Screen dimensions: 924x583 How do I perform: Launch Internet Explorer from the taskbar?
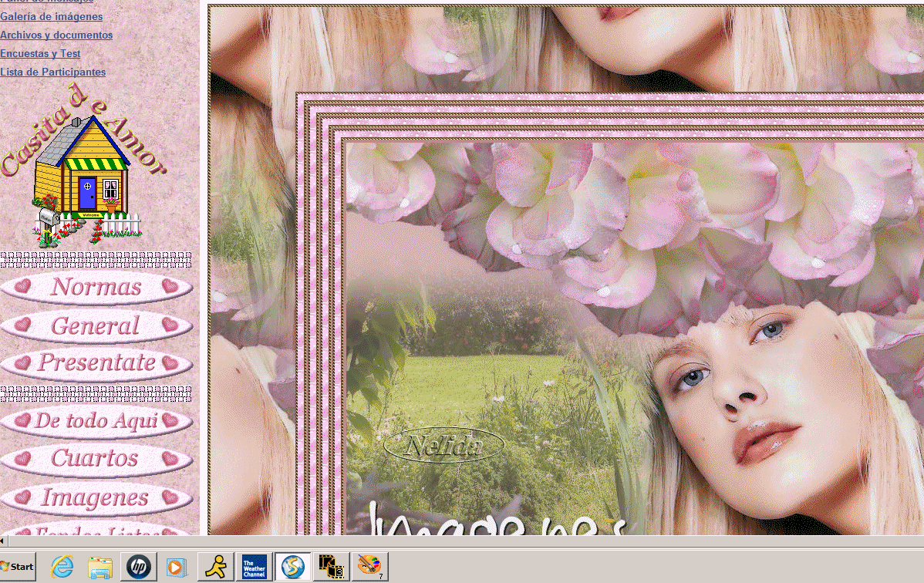tap(62, 567)
